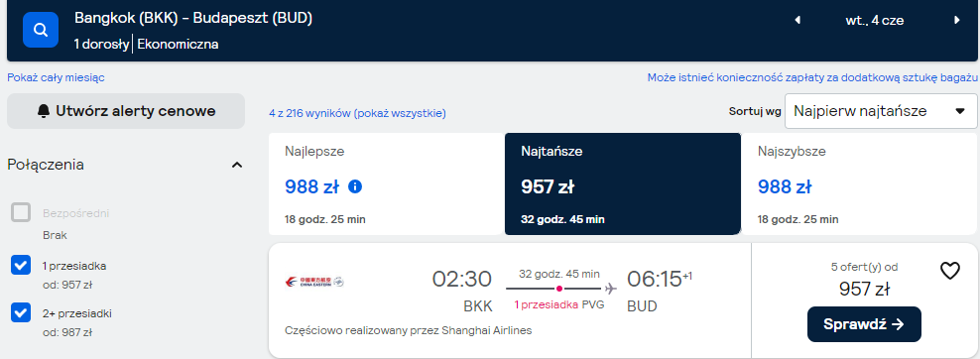Go to previous day arrow
Screen dimensions: 980x359
[x=797, y=20]
